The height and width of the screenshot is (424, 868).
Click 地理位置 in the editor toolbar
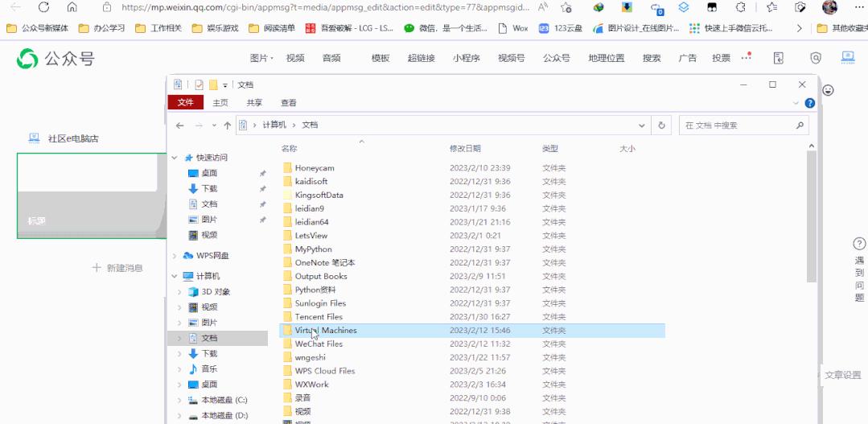607,58
